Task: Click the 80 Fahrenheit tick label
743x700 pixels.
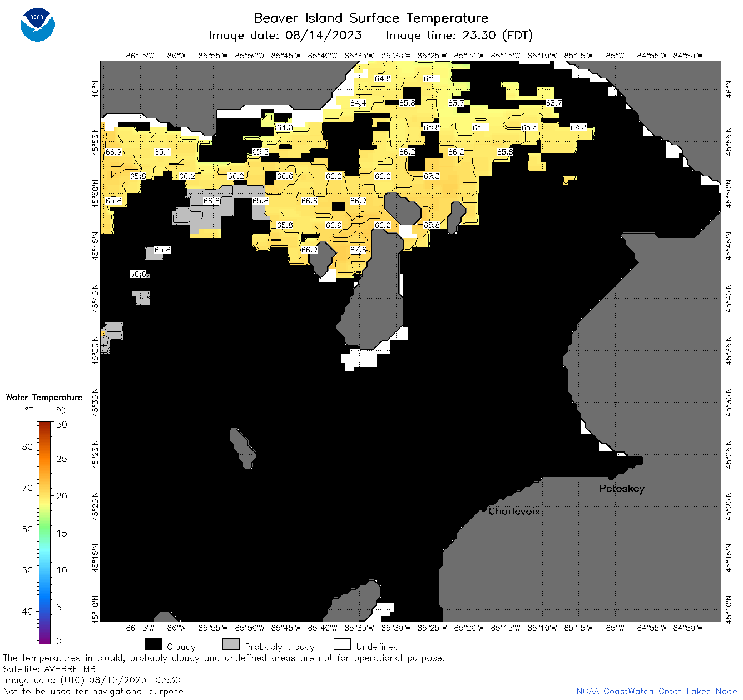Action: (x=27, y=446)
